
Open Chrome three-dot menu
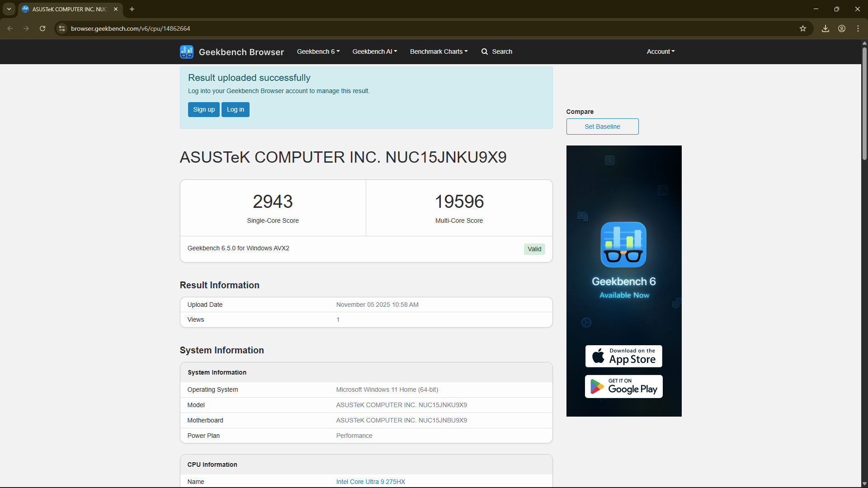click(858, 28)
